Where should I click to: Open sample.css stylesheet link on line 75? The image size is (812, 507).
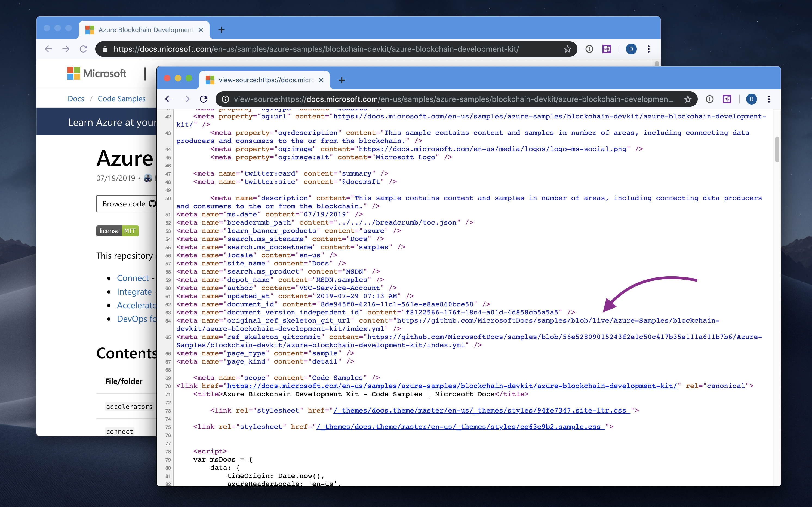pyautogui.click(x=461, y=427)
